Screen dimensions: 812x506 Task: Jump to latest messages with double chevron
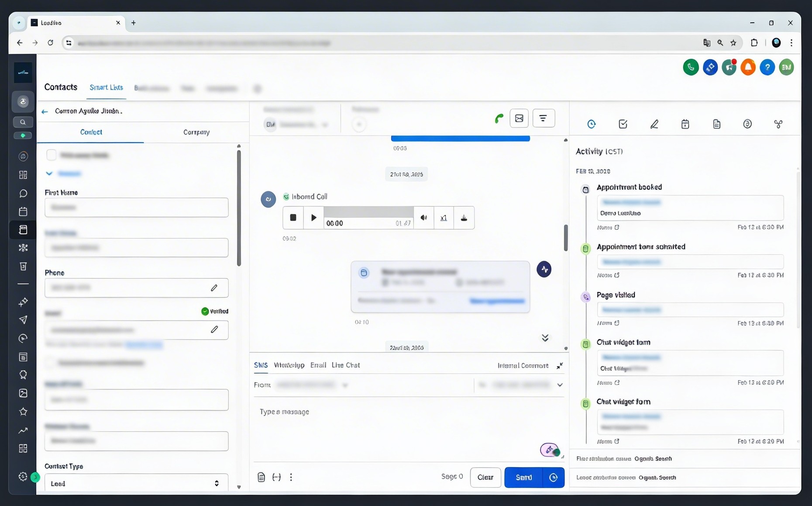tap(545, 338)
